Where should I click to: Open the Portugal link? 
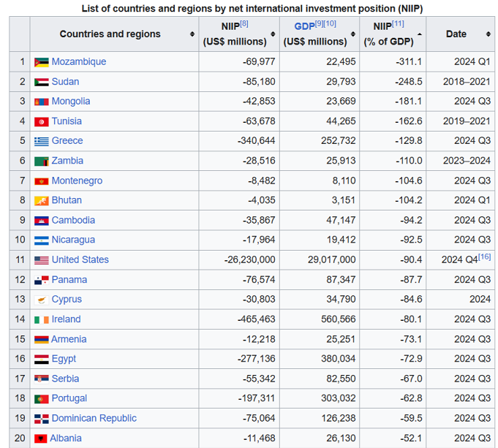(69, 398)
